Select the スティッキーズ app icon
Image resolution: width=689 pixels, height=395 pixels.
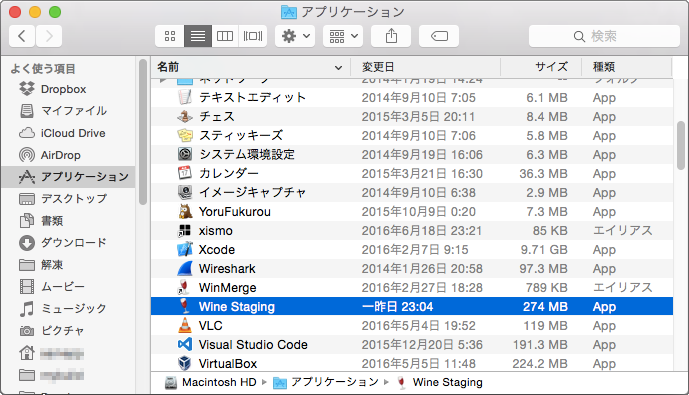point(185,135)
